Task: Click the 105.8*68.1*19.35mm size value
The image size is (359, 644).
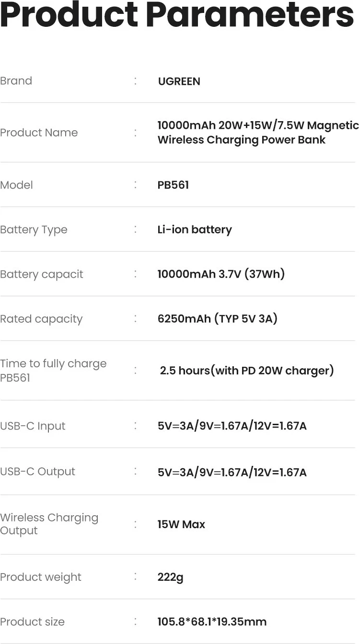Action: (212, 622)
